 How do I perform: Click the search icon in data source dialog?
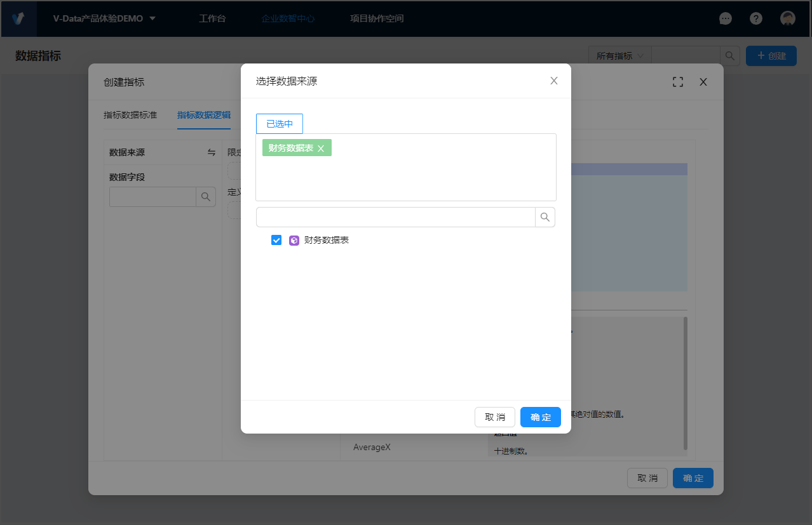click(545, 217)
